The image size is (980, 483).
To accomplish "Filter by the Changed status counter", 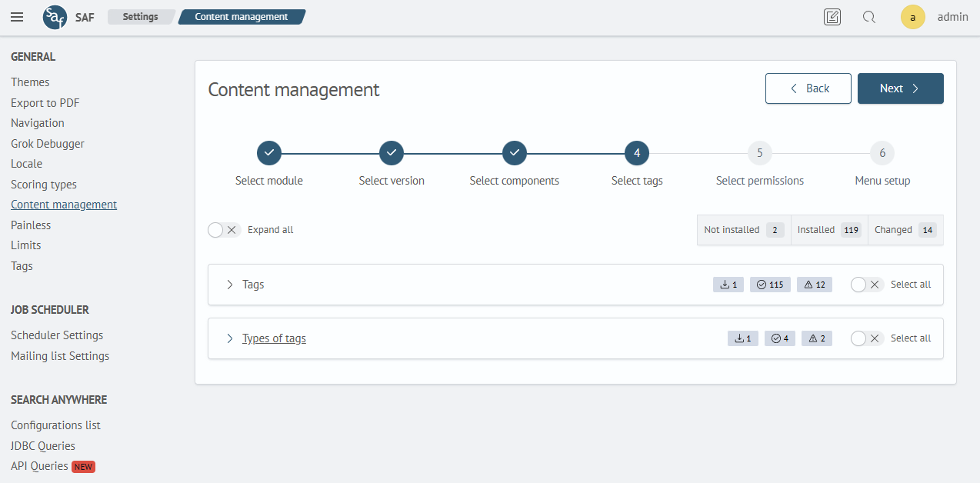I will 905,230.
